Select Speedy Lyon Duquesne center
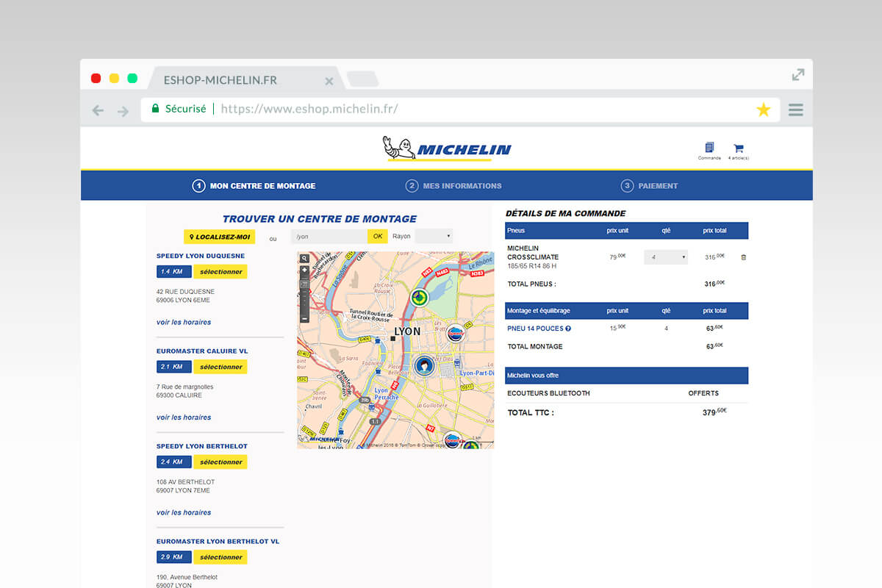This screenshot has height=588, width=882. click(x=220, y=272)
